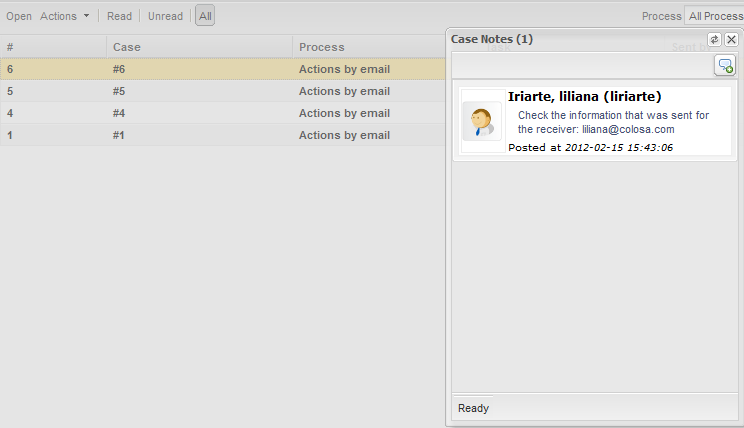The height and width of the screenshot is (428, 744).
Task: Click the user avatar of liliana Iriarte
Action: tap(482, 121)
